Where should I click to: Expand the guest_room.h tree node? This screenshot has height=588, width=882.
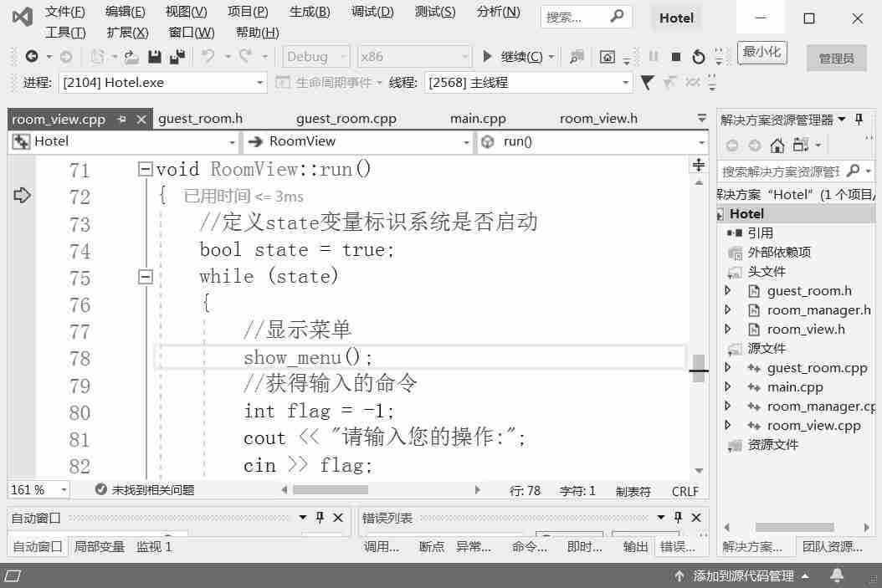point(728,291)
